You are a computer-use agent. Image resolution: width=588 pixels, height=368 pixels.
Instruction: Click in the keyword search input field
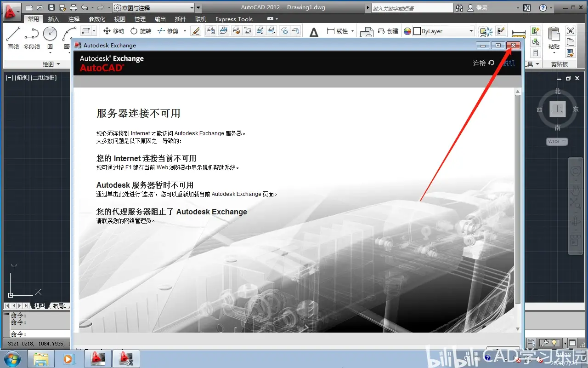coord(412,8)
